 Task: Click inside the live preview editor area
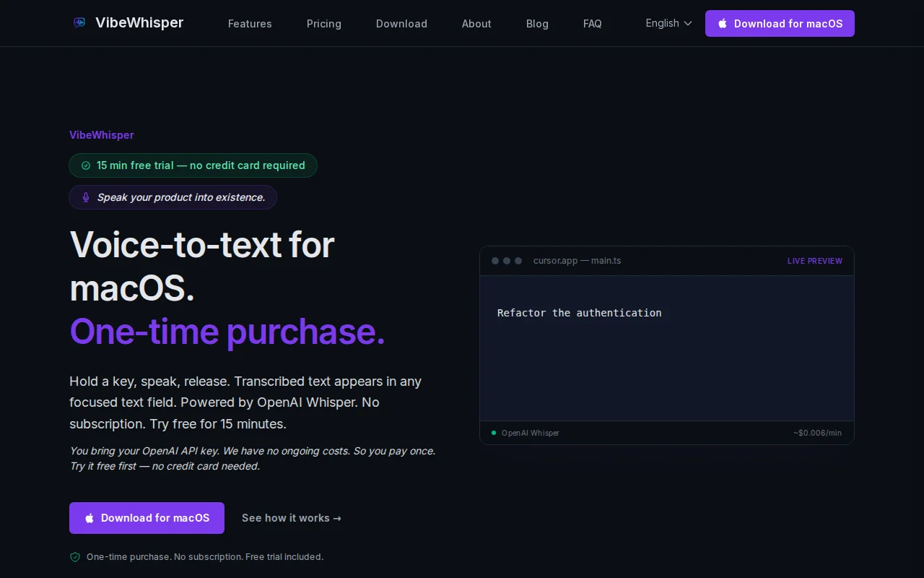[x=667, y=348]
